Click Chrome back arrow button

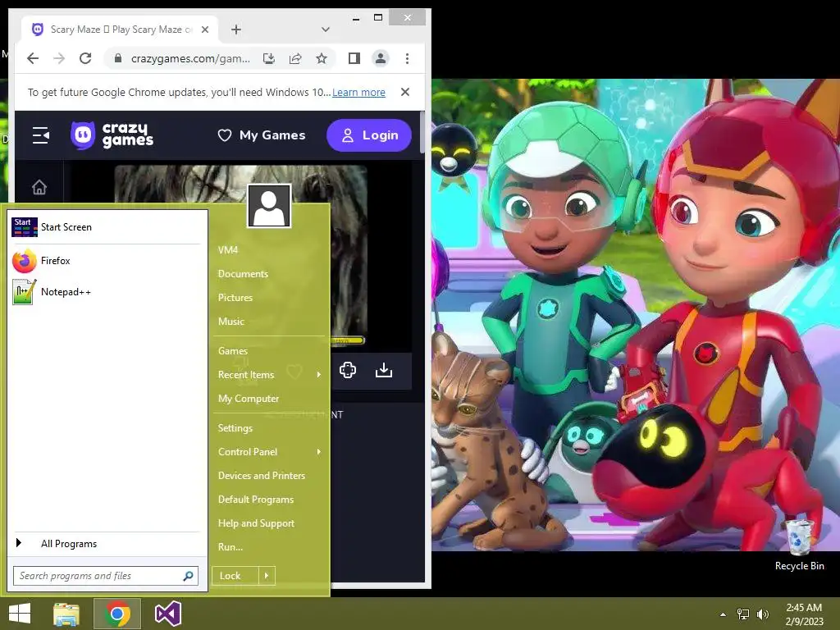[x=33, y=58]
